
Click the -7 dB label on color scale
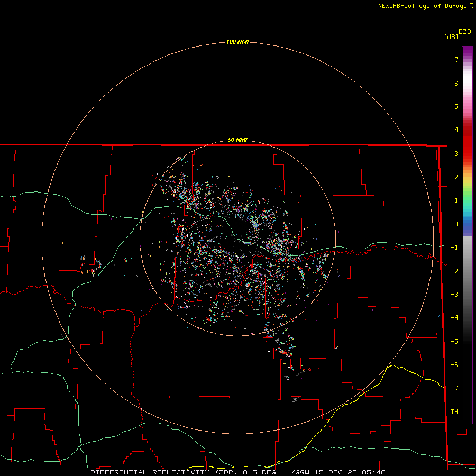click(x=454, y=388)
